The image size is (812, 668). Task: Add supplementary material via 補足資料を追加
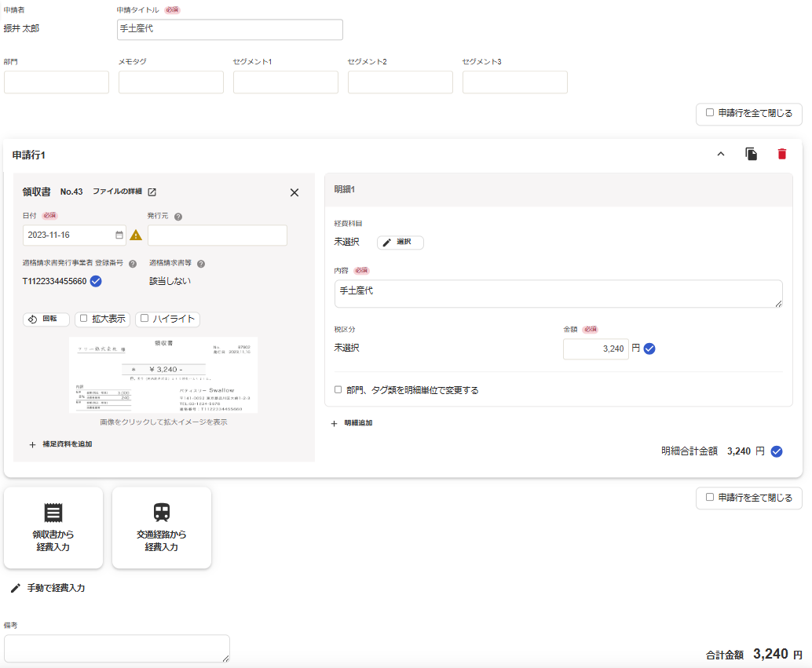(61, 444)
